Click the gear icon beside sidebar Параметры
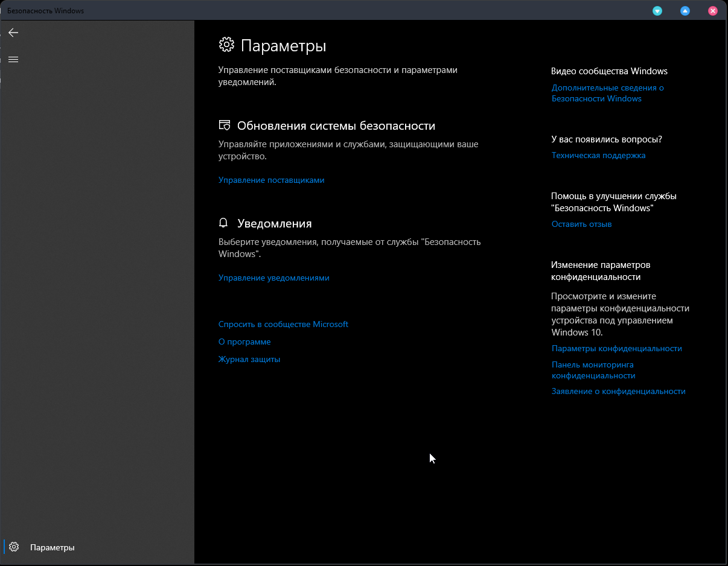This screenshot has height=566, width=728. click(14, 547)
